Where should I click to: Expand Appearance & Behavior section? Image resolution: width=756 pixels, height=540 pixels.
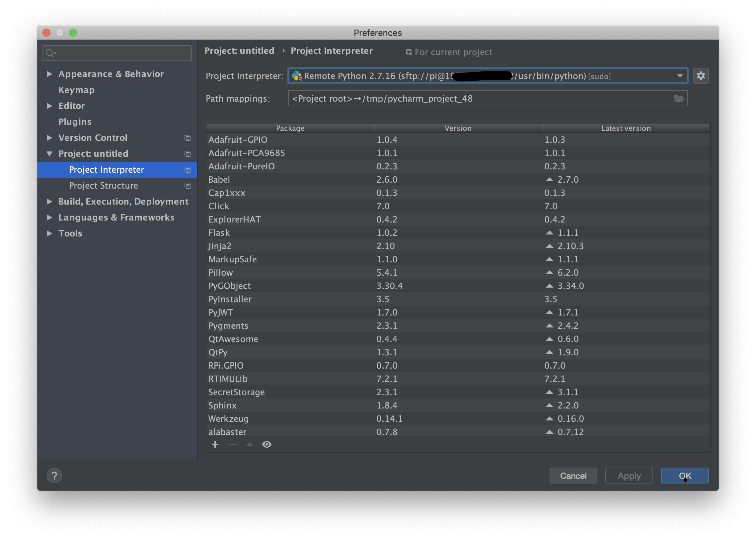tap(49, 74)
